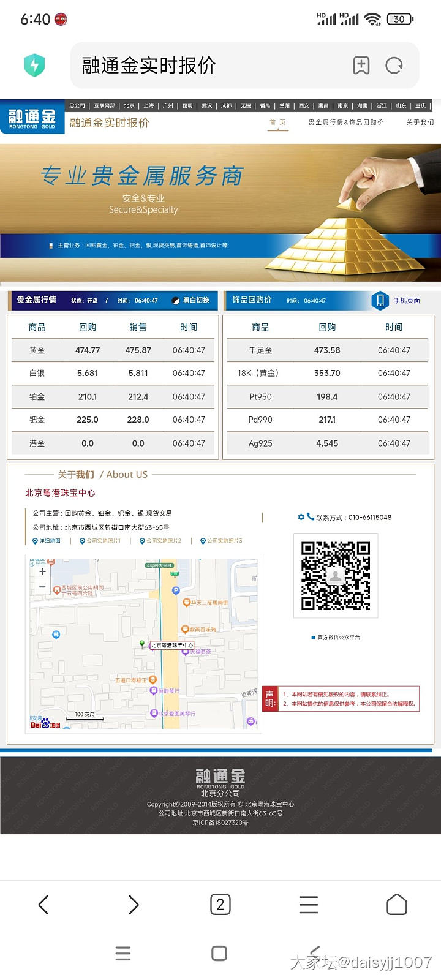The height and width of the screenshot is (980, 441).
Task: Open 贵金属行情&饰品回购价 menu item
Action: (346, 123)
